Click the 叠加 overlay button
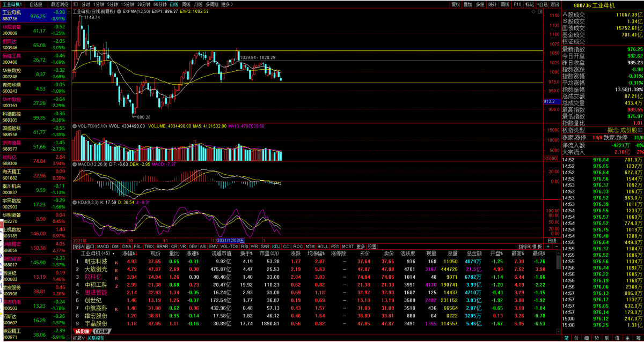The height and width of the screenshot is (342, 644). (x=468, y=4)
